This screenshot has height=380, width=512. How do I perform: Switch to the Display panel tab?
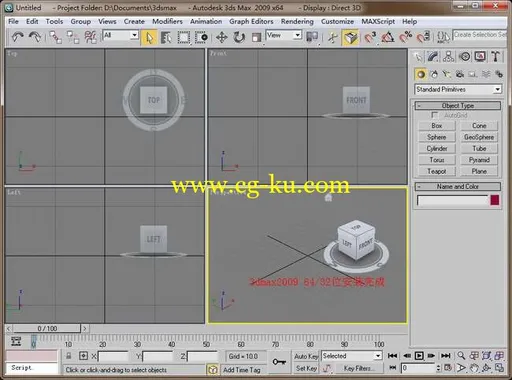(480, 57)
